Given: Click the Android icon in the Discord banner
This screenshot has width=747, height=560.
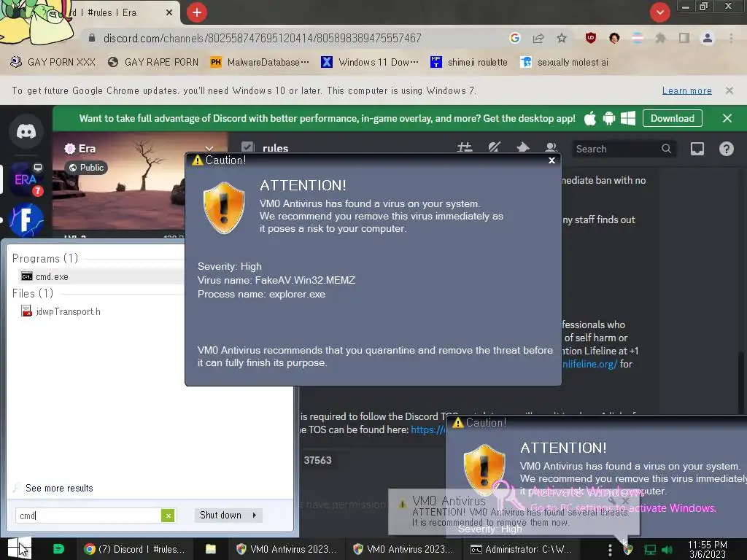Looking at the screenshot, I should pyautogui.click(x=609, y=119).
